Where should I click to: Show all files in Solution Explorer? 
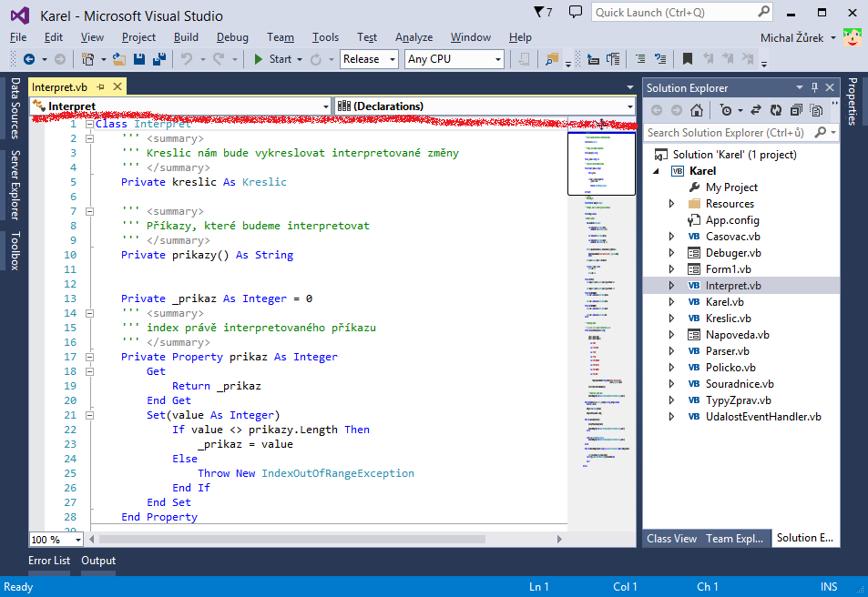pyautogui.click(x=815, y=110)
